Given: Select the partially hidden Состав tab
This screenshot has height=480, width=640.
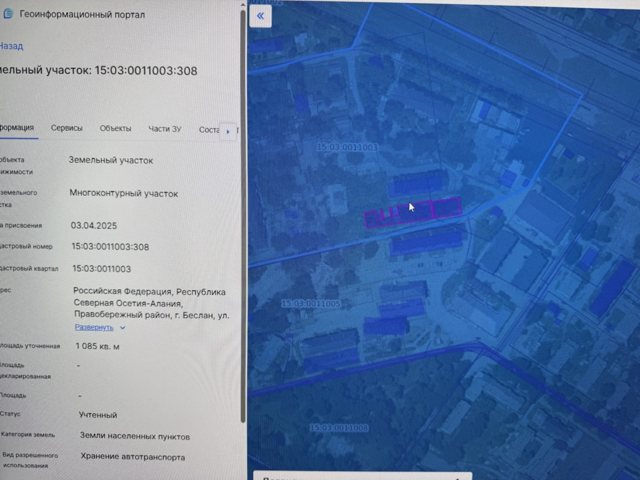Looking at the screenshot, I should [x=209, y=130].
